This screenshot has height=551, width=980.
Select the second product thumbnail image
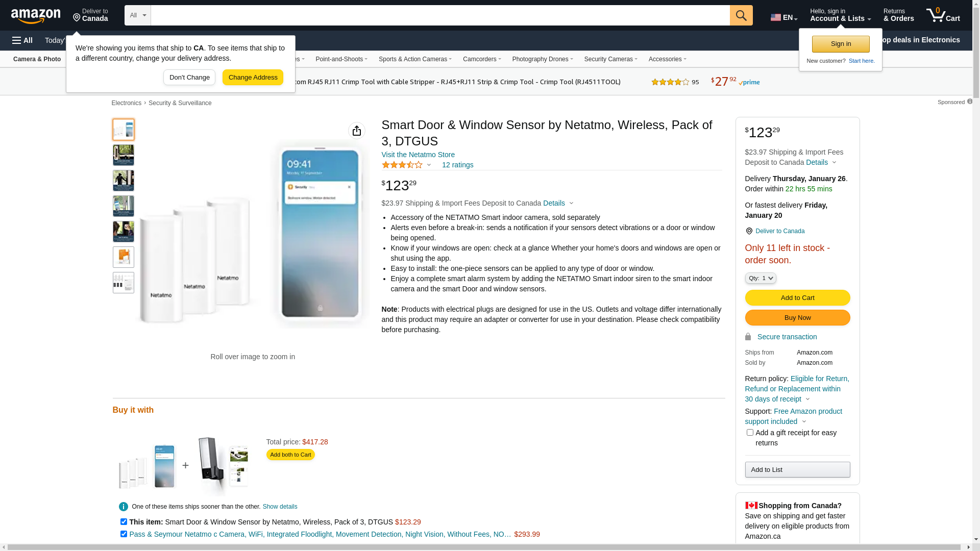pyautogui.click(x=124, y=155)
